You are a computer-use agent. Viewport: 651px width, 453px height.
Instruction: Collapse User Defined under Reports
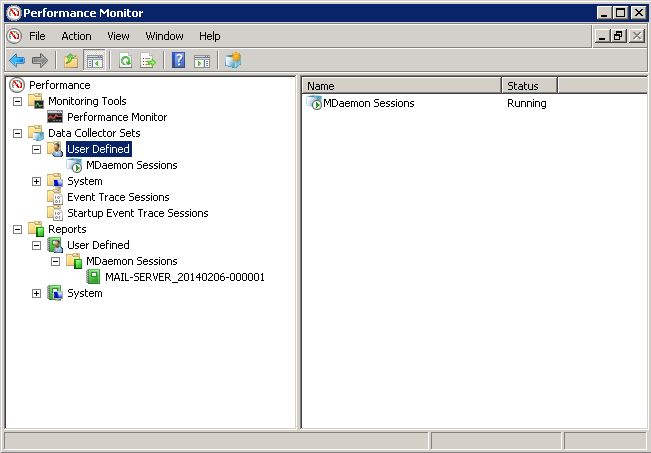pos(37,245)
